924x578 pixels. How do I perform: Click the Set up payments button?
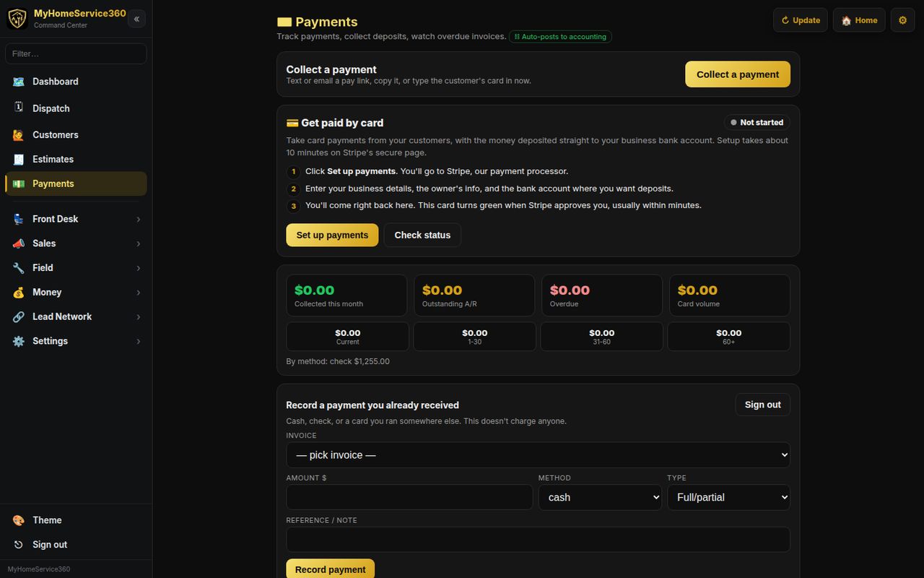click(x=332, y=235)
